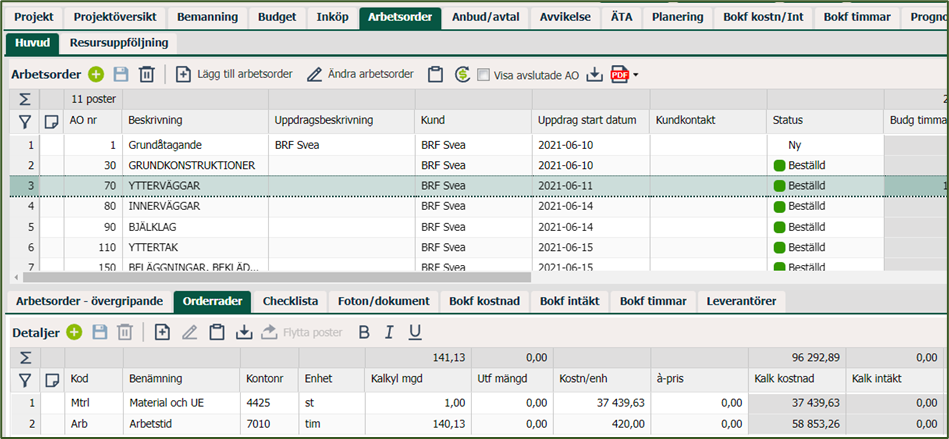Click the Kalk kostnad column header

pos(797,379)
